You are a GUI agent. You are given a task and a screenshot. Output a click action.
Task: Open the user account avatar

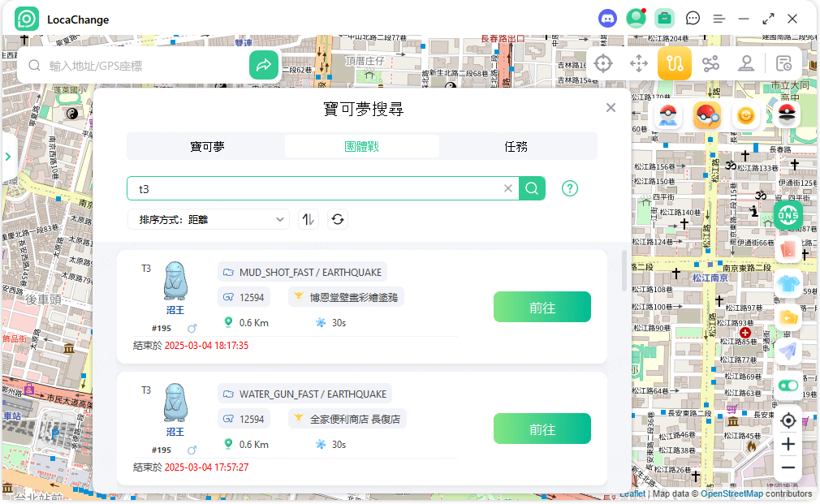(636, 19)
